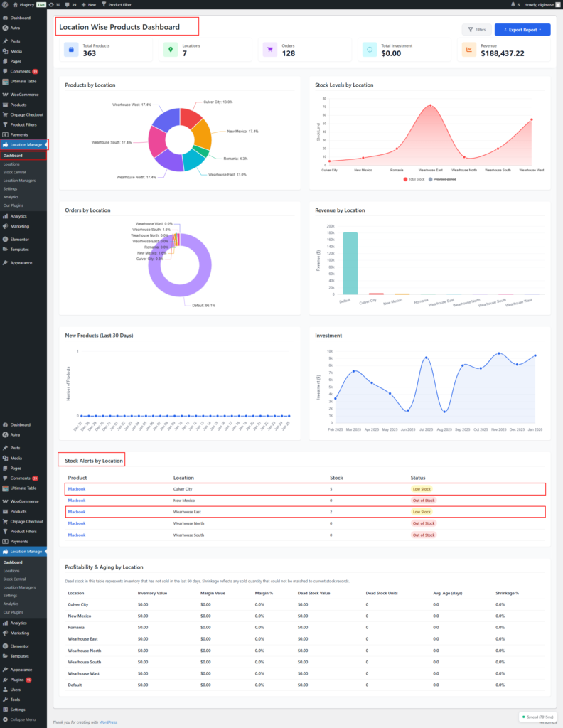Open the Plugins menu in sidebar
Screen dimensions: 563x728
[x=17, y=679]
